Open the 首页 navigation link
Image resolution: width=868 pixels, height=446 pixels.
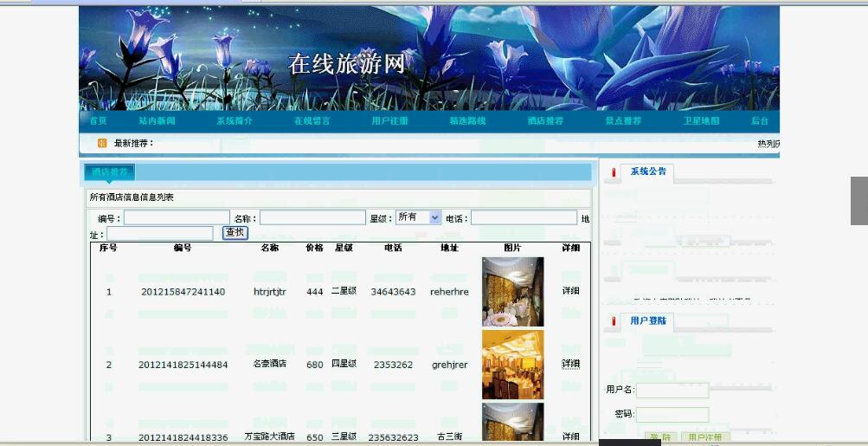pos(98,120)
